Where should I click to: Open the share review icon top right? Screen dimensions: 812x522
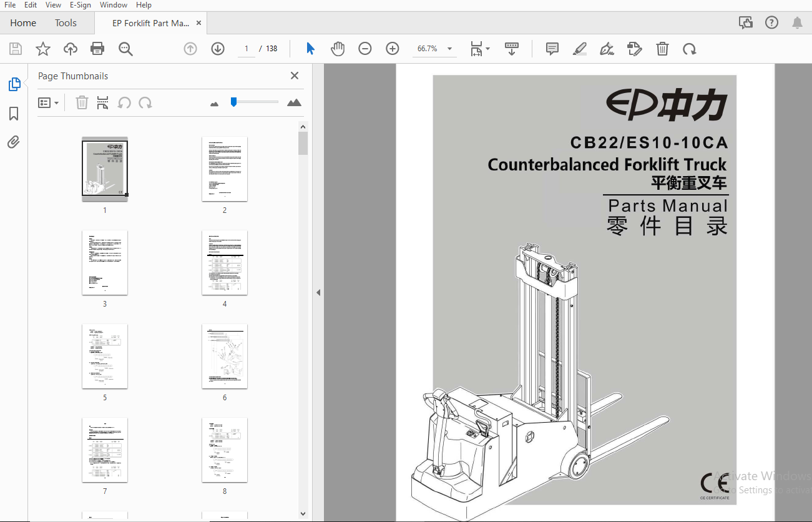746,23
